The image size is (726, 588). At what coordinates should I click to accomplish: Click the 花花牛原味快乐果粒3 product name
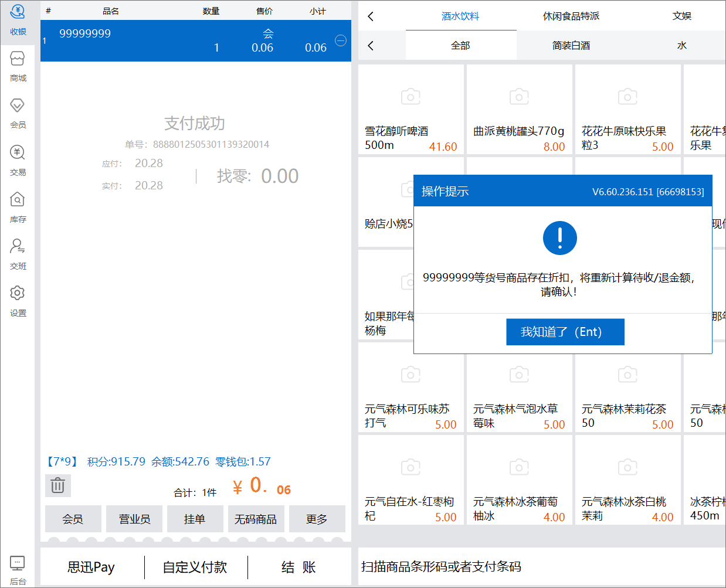[624, 138]
